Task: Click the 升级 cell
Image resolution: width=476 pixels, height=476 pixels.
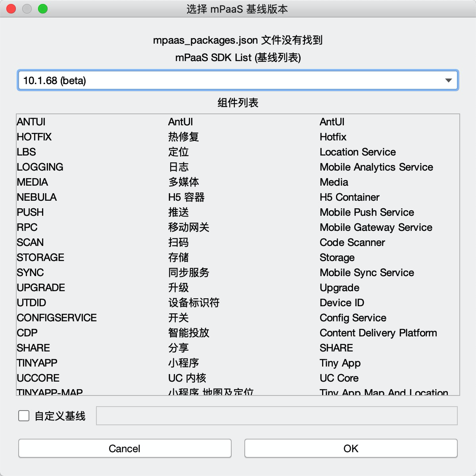Action: [x=178, y=288]
